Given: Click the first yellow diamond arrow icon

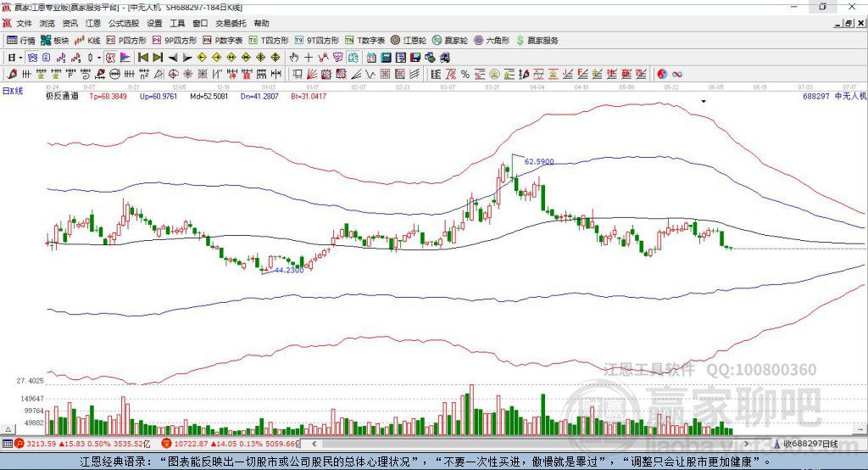Looking at the screenshot, I should pyautogui.click(x=202, y=58).
